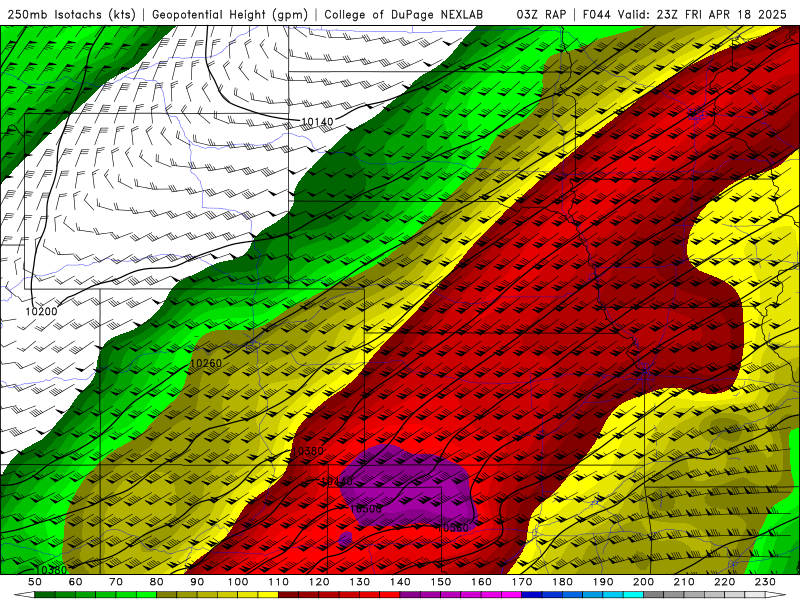Click the 'F044' forecast hour text
Viewport: 800px width, 600px height.
596,14
